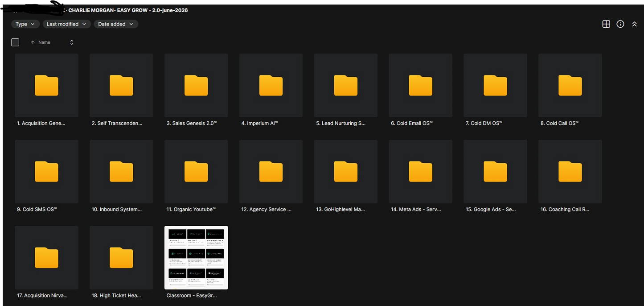Click the '7. Cold DM OS™' label
Viewport: 644px width, 306px height.
484,123
